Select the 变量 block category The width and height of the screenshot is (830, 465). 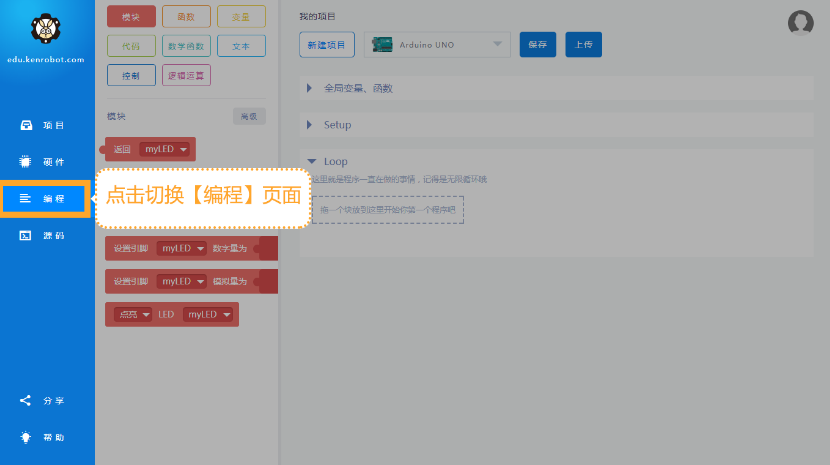coord(241,17)
